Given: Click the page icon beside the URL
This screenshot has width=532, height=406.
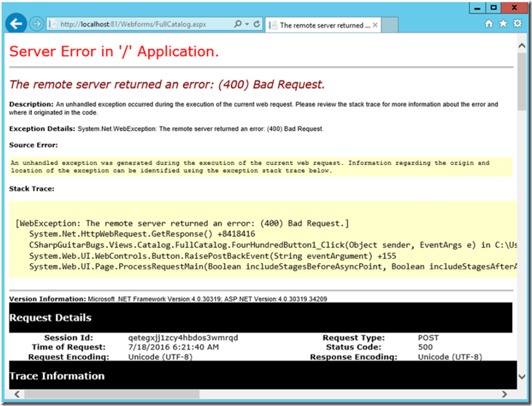Looking at the screenshot, I should (x=53, y=24).
